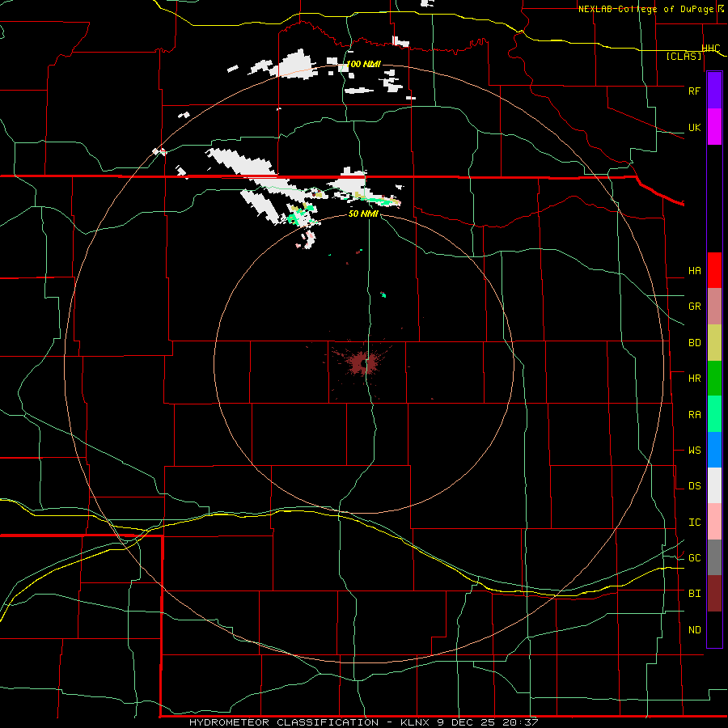Click the RA legend label
This screenshot has width=728, height=728.
tap(694, 415)
